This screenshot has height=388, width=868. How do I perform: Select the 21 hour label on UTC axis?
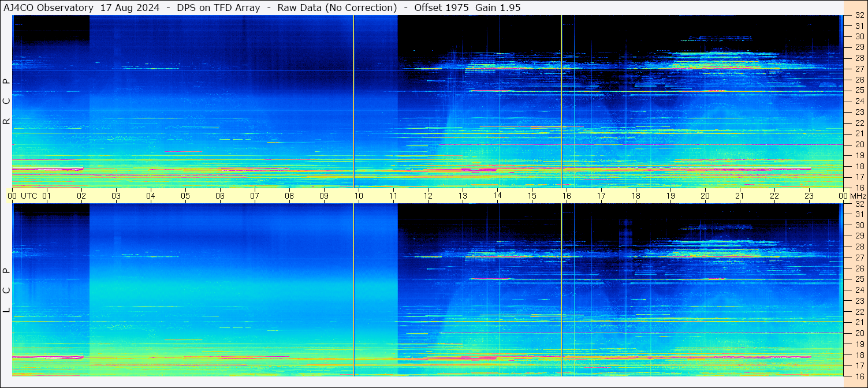[x=740, y=196]
